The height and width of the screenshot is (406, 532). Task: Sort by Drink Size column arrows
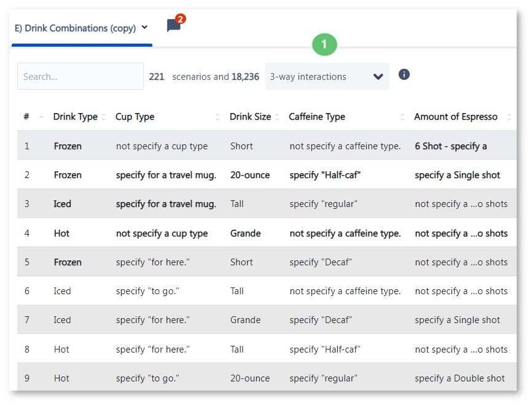[x=277, y=117]
